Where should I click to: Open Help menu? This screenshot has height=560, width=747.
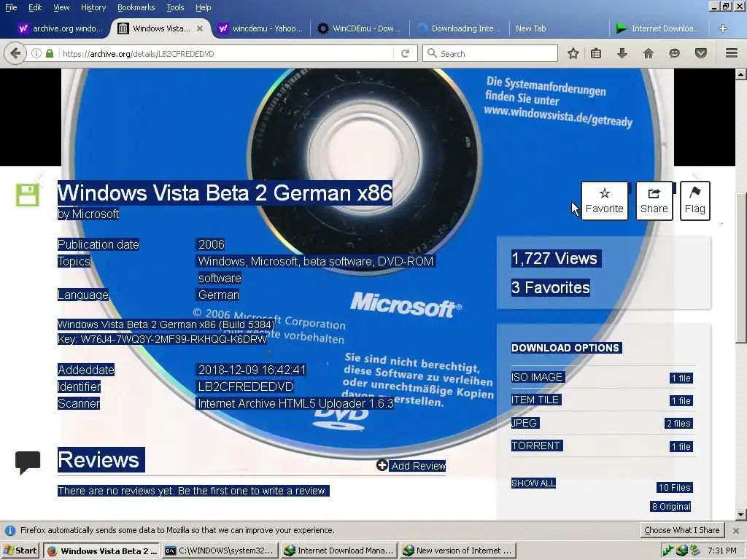204,7
